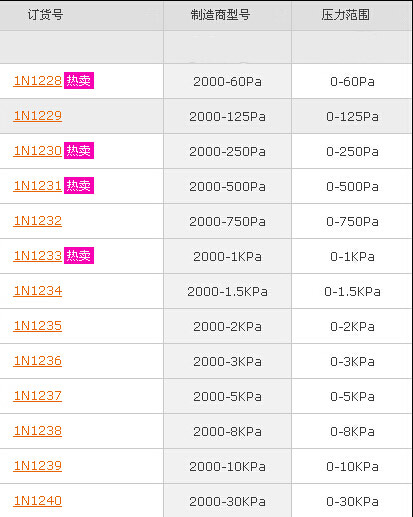Open order number 1N1240 link
Image resolution: width=413 pixels, height=517 pixels.
pos(38,501)
